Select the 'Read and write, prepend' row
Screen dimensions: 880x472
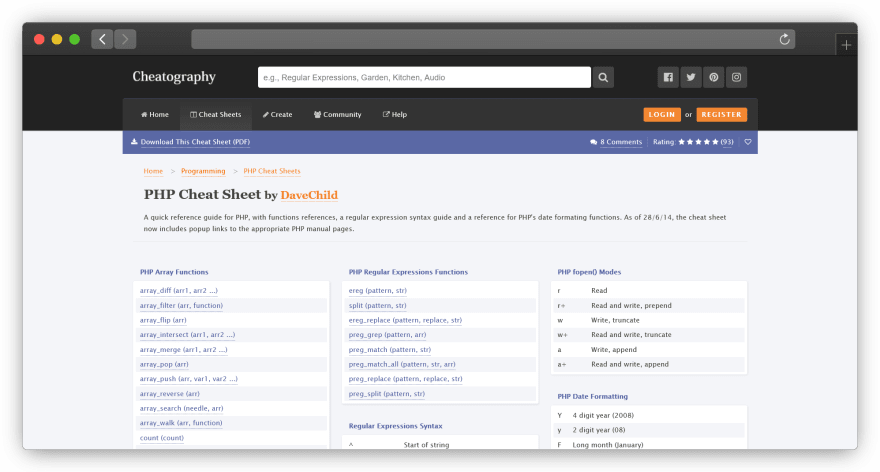pos(649,305)
